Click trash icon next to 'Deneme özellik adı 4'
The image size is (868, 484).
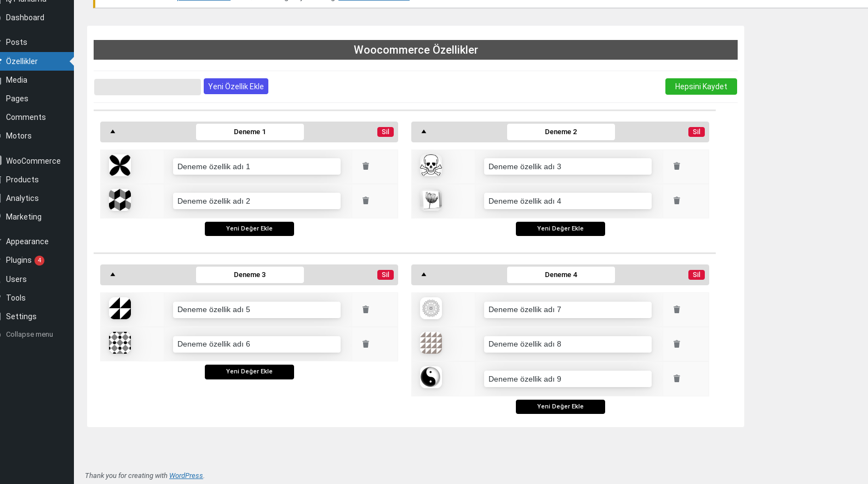coord(677,200)
